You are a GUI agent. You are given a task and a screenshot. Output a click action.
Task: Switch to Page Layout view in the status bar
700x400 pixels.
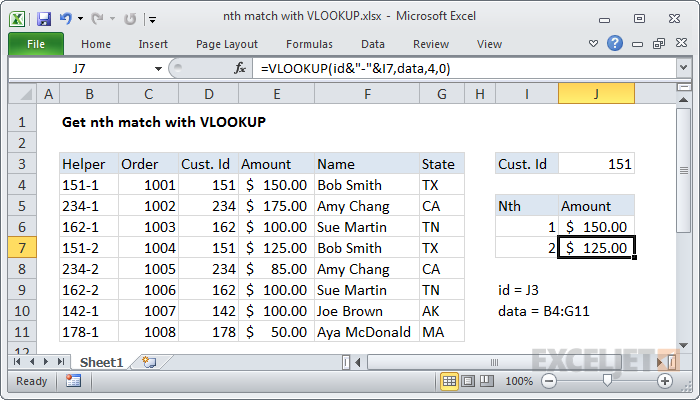[470, 381]
